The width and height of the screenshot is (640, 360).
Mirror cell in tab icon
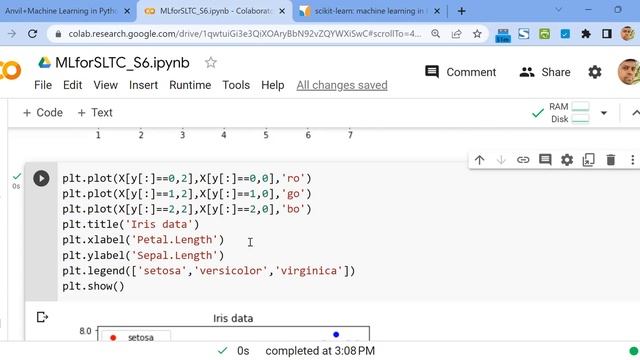click(x=589, y=160)
